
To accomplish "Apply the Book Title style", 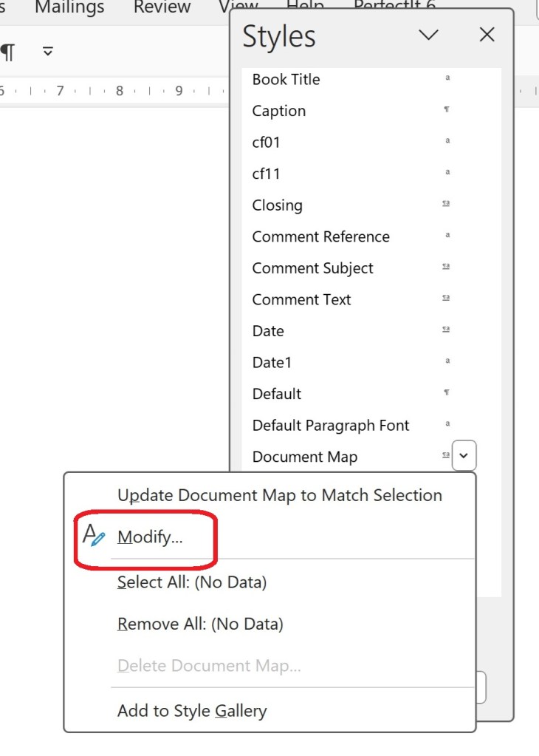I will pos(286,79).
